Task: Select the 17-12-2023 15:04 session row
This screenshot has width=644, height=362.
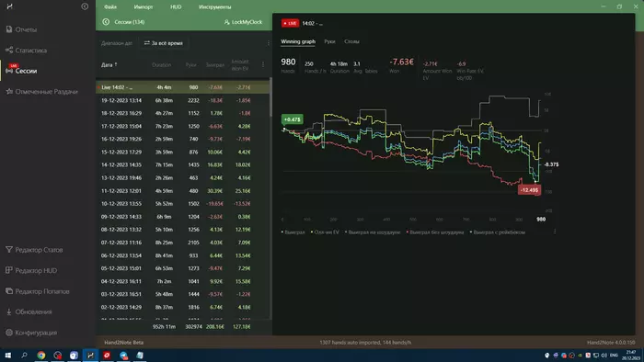Action: point(183,126)
